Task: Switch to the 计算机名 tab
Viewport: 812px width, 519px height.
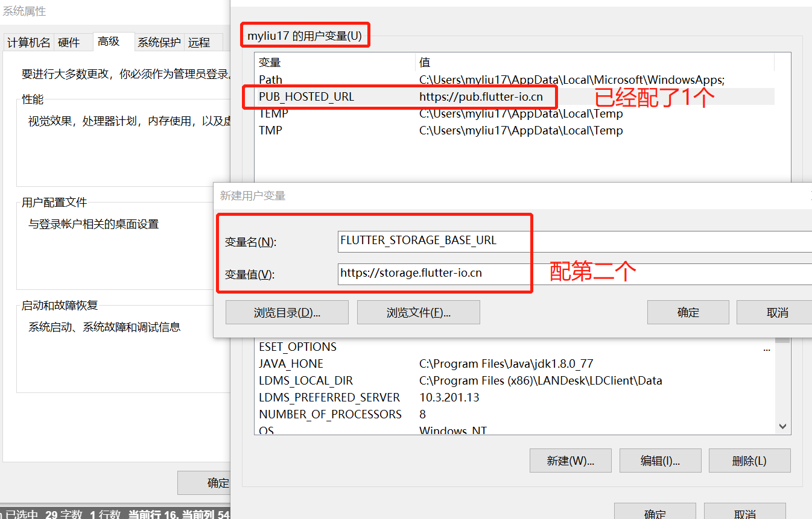Action: (x=28, y=42)
